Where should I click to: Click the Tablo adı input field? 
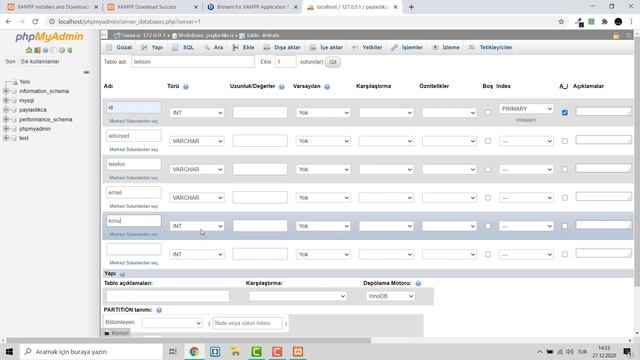(193, 62)
